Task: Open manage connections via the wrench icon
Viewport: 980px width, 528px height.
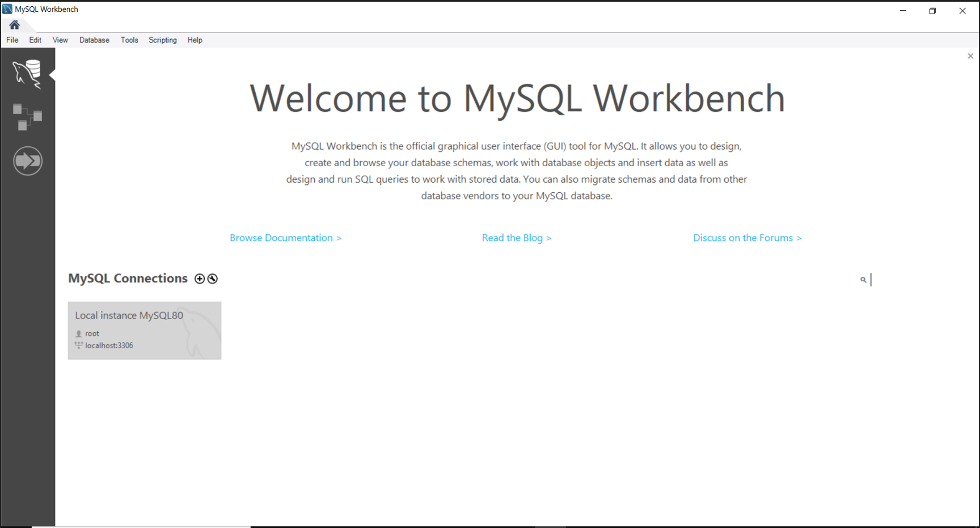Action: pos(213,278)
